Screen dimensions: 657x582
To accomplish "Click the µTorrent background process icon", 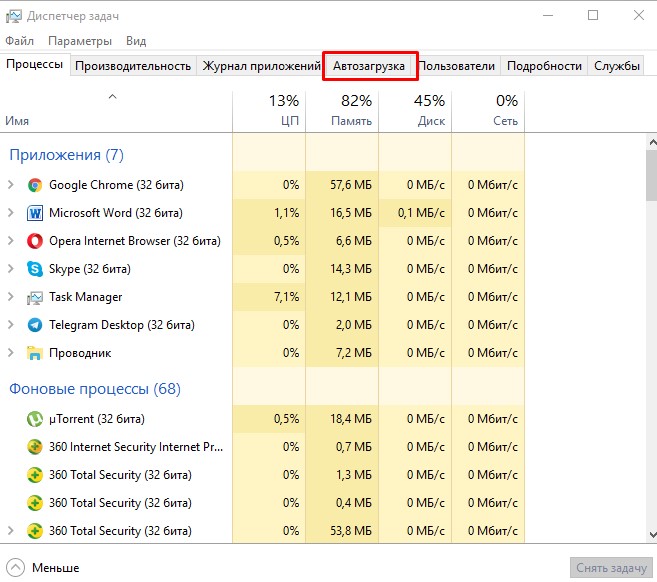I will pyautogui.click(x=35, y=419).
